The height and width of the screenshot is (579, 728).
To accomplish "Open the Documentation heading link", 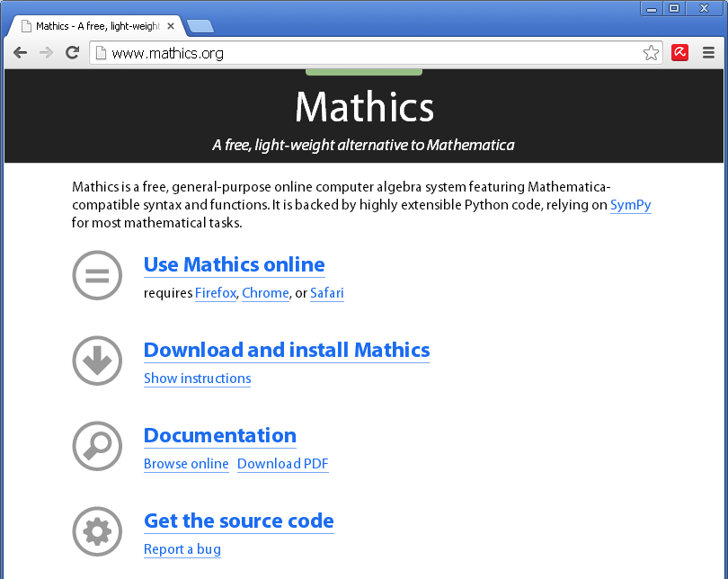I will coord(220,436).
